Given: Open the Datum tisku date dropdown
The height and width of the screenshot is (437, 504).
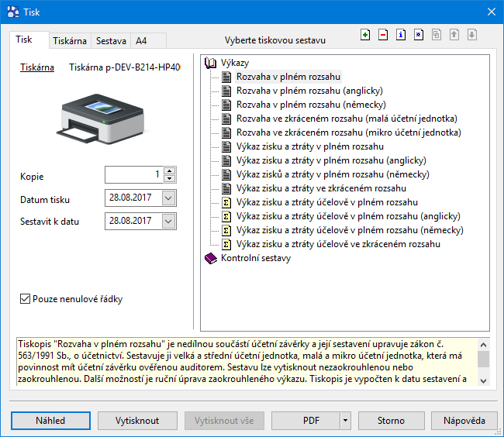Looking at the screenshot, I should pyautogui.click(x=168, y=198).
